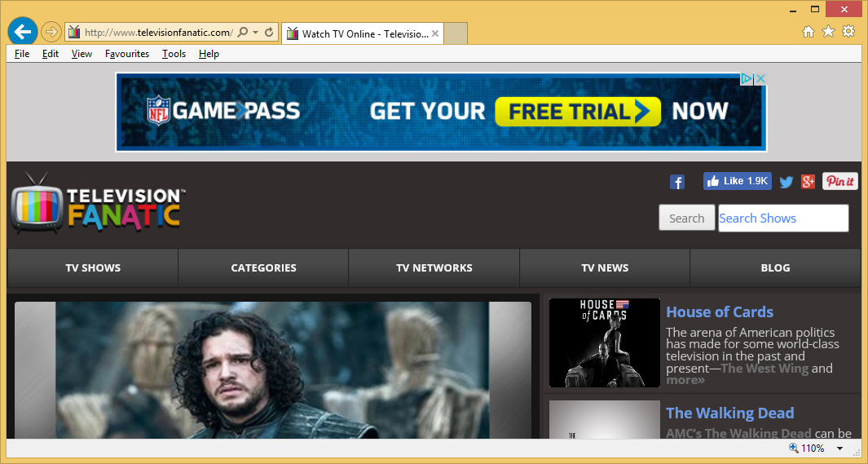The width and height of the screenshot is (868, 464).
Task: Open the View menu
Action: coord(82,54)
